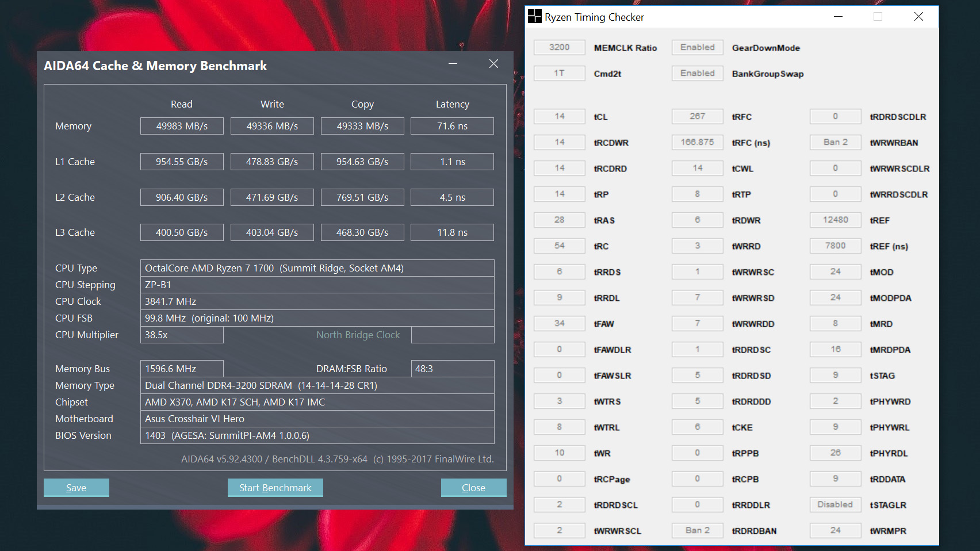Select the L2 Cache Write value 471.69 GB/s

(272, 197)
